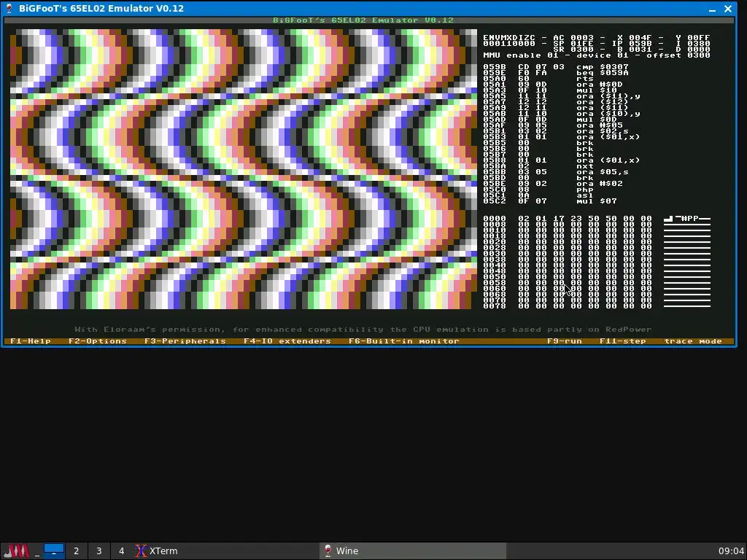Screen dimensions: 747x560
Task: Open the JWM start menu icon in the taskbar
Action: [18, 551]
